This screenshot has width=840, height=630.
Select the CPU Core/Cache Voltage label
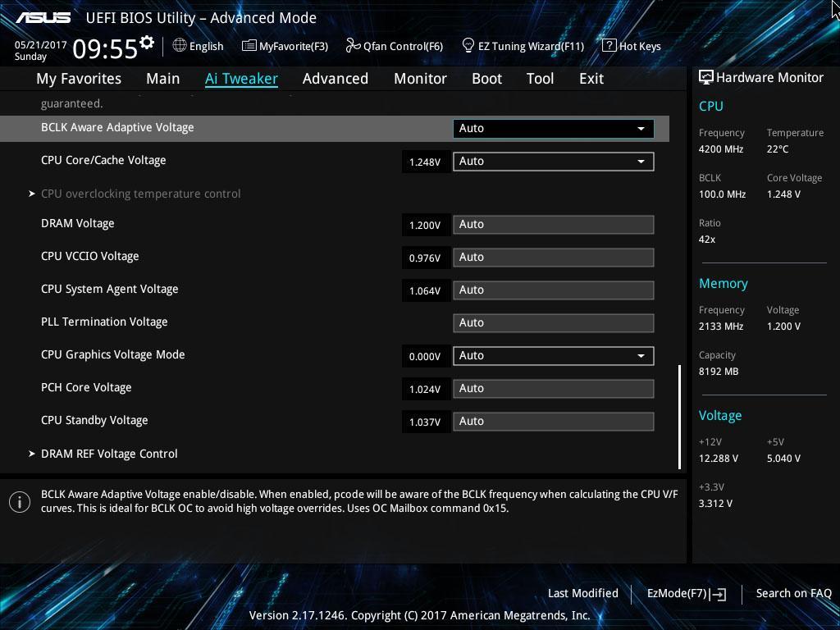(103, 160)
